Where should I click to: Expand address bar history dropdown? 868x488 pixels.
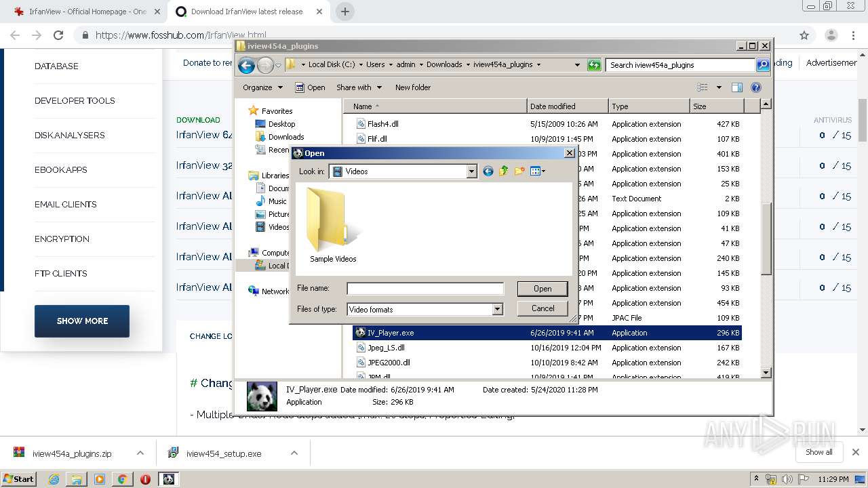[x=577, y=65]
